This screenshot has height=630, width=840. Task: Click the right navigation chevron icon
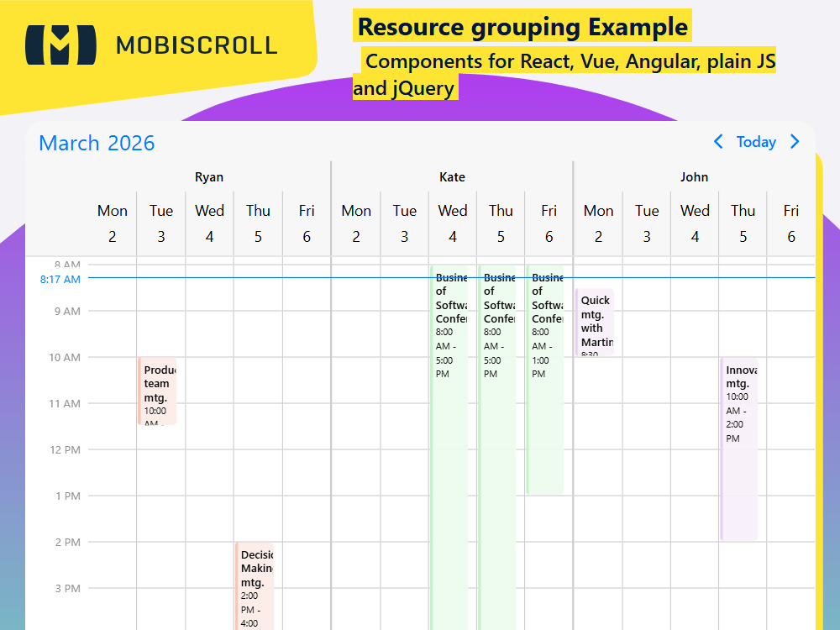pos(795,142)
